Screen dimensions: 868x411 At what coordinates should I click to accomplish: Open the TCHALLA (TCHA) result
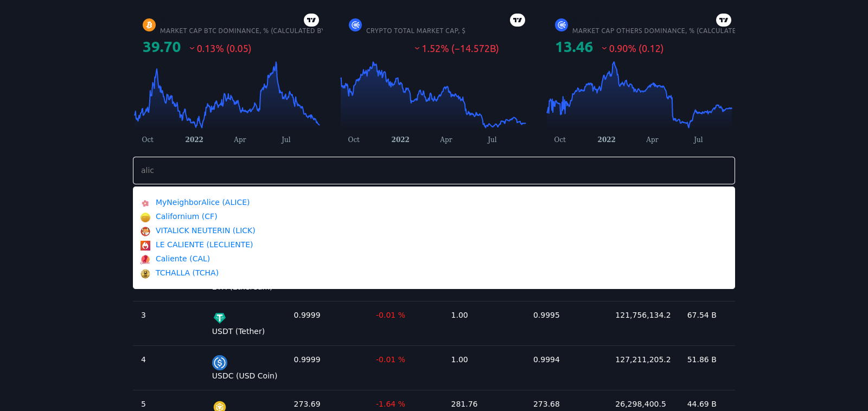pos(187,273)
